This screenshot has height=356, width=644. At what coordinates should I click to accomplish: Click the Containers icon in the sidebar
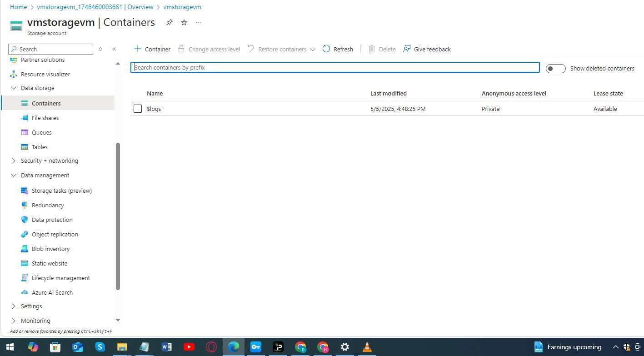pos(25,103)
